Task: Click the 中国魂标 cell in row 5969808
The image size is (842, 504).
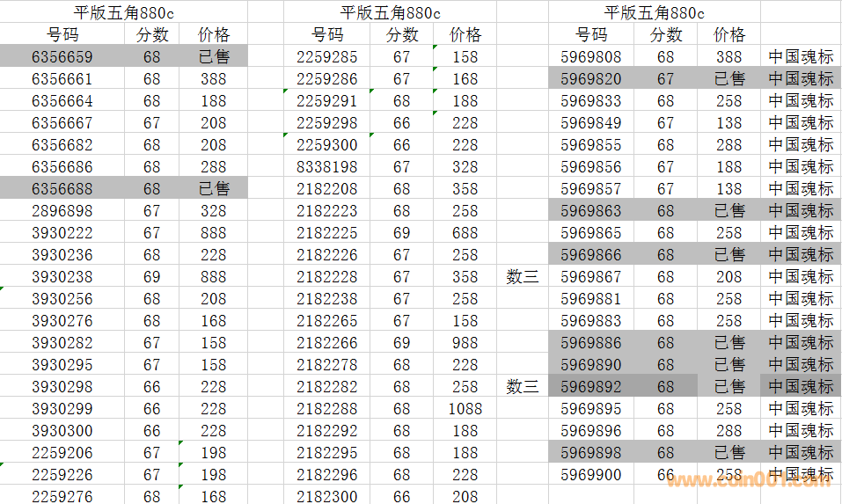Action: click(x=800, y=56)
